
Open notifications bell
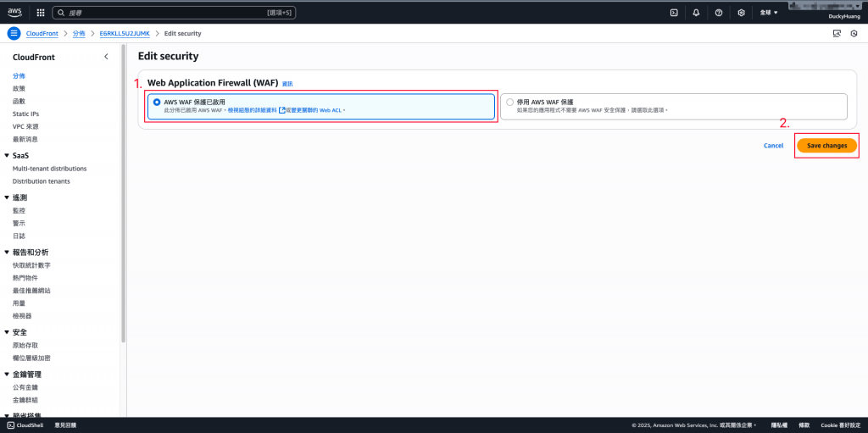(x=697, y=12)
